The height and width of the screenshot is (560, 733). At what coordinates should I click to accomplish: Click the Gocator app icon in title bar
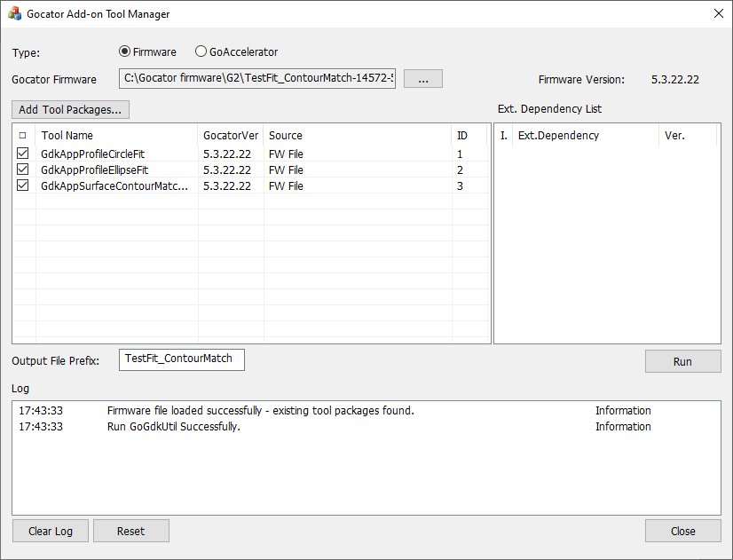(14, 13)
